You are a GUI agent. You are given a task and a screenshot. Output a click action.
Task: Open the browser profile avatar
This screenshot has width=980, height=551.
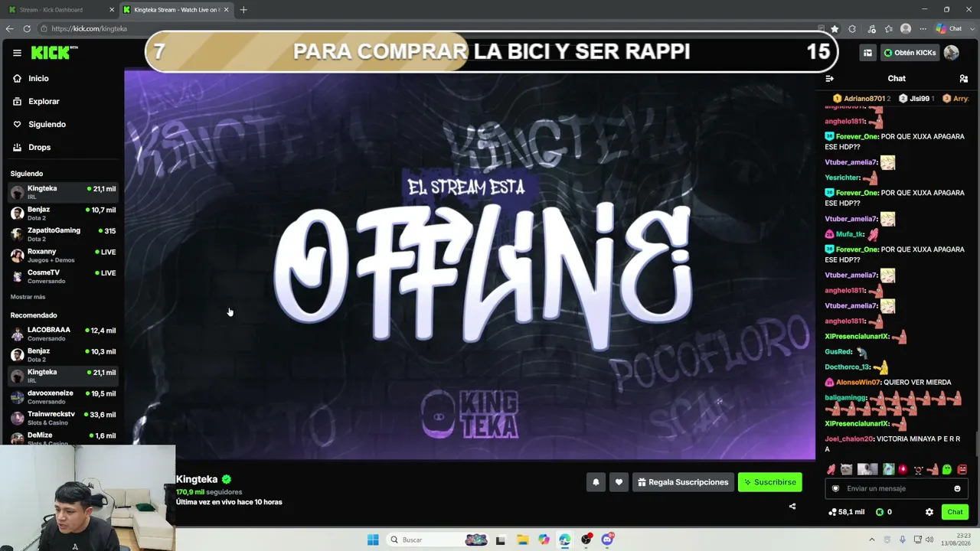coord(906,29)
